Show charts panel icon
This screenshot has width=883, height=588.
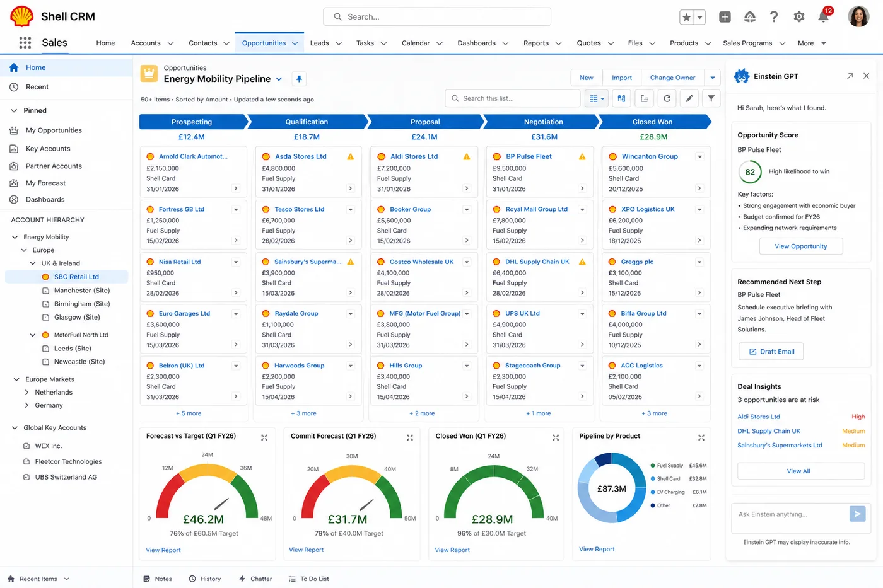pyautogui.click(x=644, y=98)
